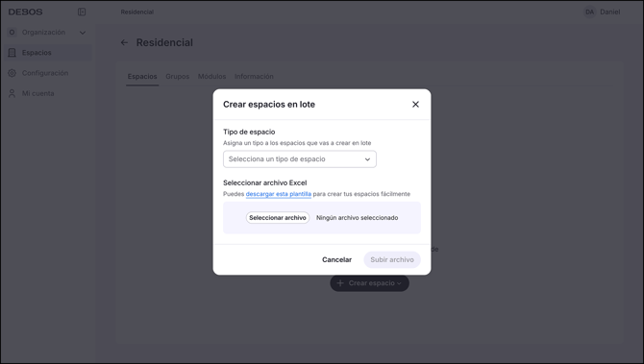This screenshot has width=644, height=364.
Task: Open Configuración in the sidebar
Action: (x=47, y=73)
